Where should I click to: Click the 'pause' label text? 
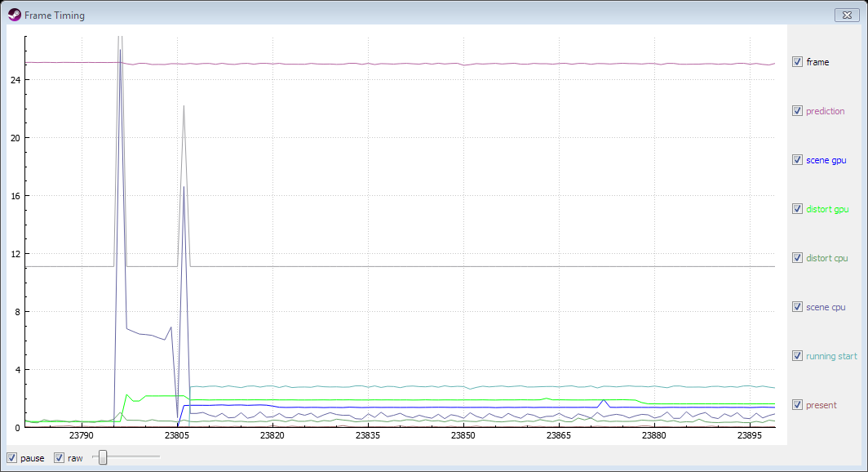(32, 459)
